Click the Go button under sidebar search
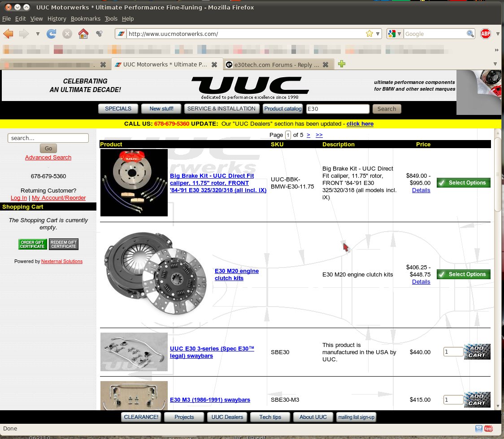Viewport: 504px width, 439px height. point(48,149)
